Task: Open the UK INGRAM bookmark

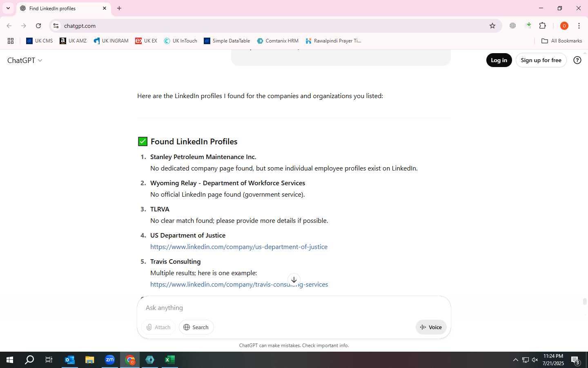Action: (111, 41)
